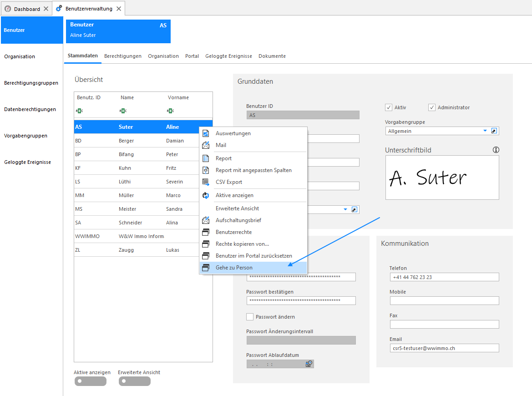The image size is (532, 396).
Task: Choose Erweiterte Ansicht in context menu
Action: tap(253, 208)
